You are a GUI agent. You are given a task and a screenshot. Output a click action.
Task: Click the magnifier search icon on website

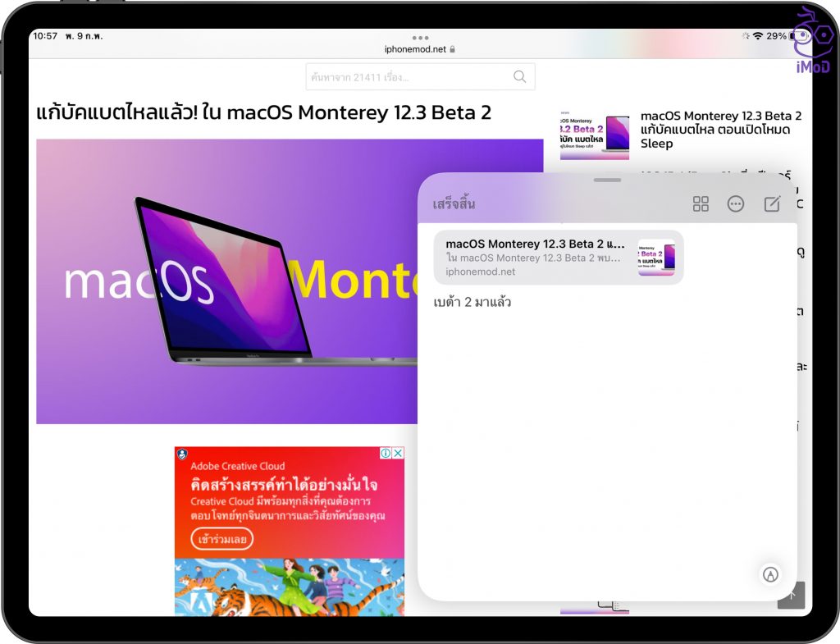click(x=519, y=77)
